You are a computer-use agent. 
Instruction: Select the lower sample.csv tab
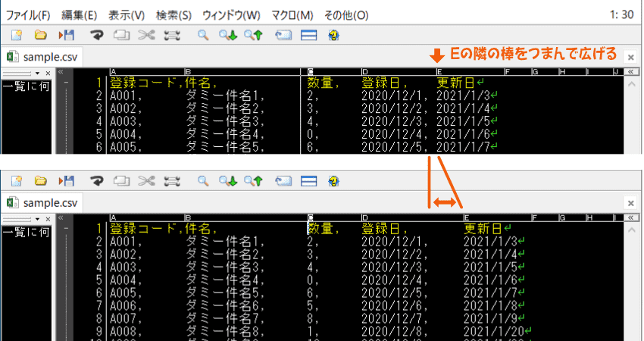point(42,202)
